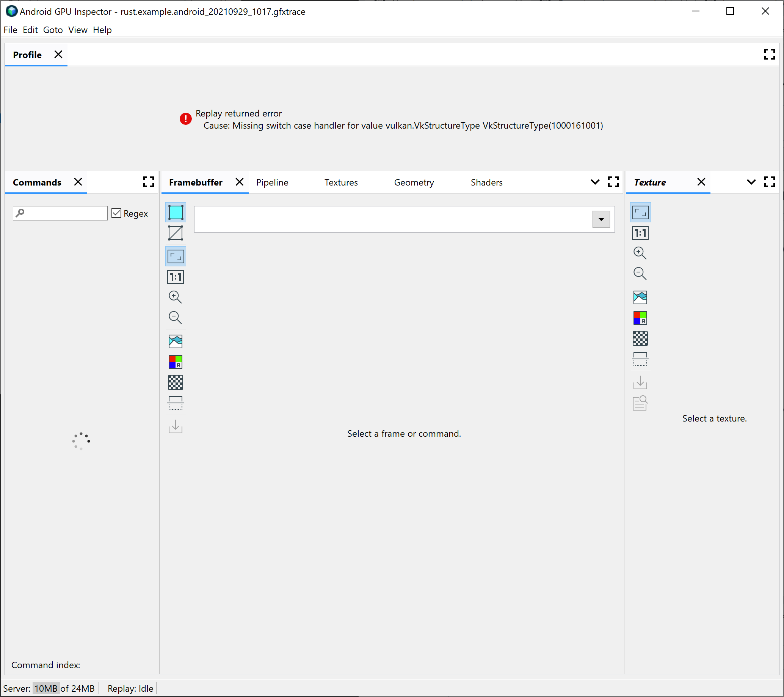Maximize the Commands panel

click(149, 182)
